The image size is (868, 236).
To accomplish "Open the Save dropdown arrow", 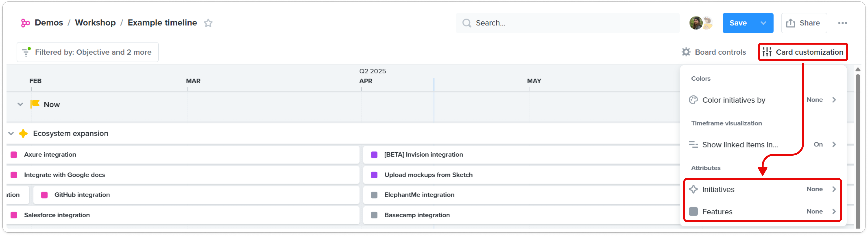I will 763,23.
